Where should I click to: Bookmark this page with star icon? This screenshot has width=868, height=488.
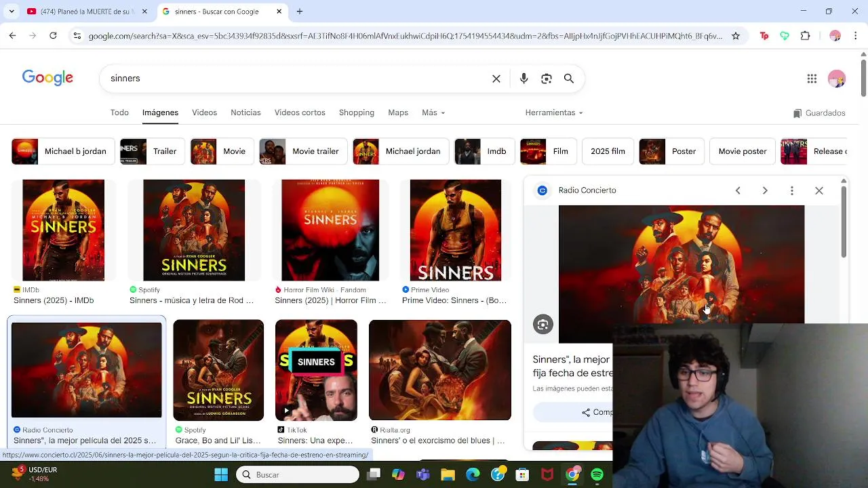pos(736,36)
